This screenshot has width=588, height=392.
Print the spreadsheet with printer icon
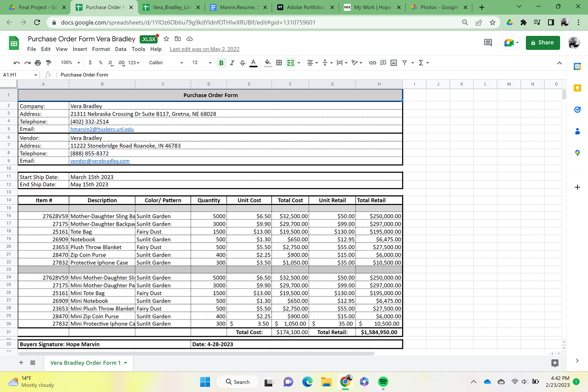[38, 63]
